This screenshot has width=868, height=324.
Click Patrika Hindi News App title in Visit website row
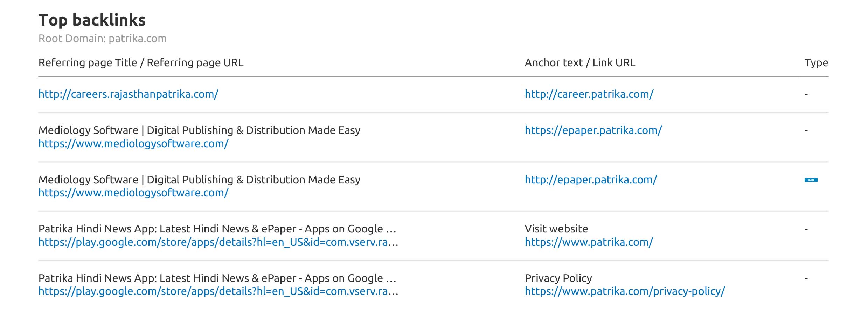[217, 229]
